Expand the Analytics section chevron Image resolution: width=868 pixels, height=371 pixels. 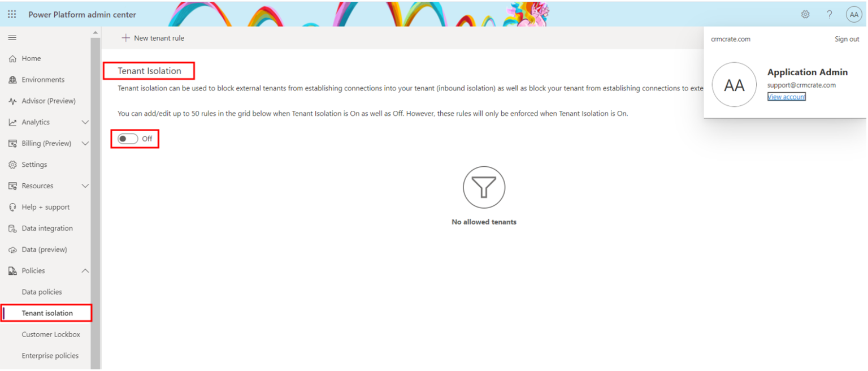(85, 122)
